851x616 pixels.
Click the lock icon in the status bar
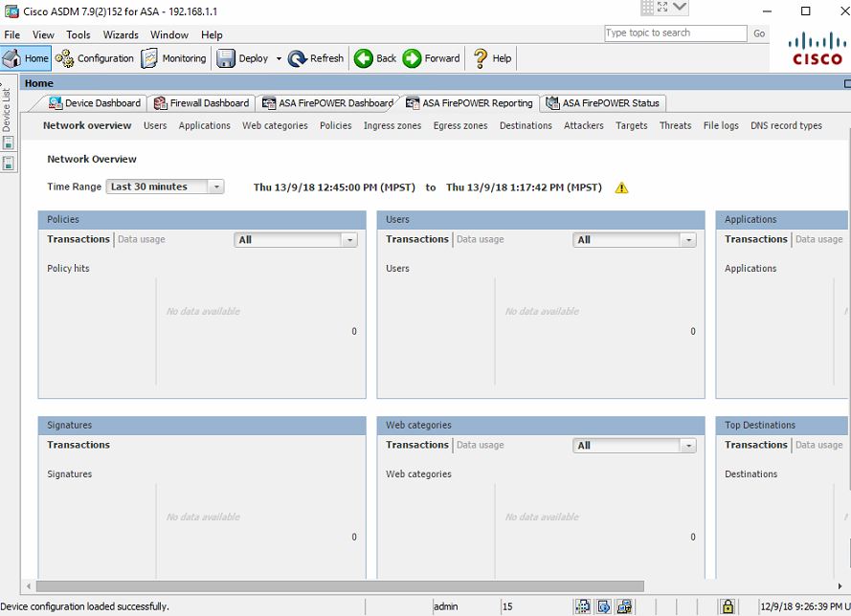728,606
